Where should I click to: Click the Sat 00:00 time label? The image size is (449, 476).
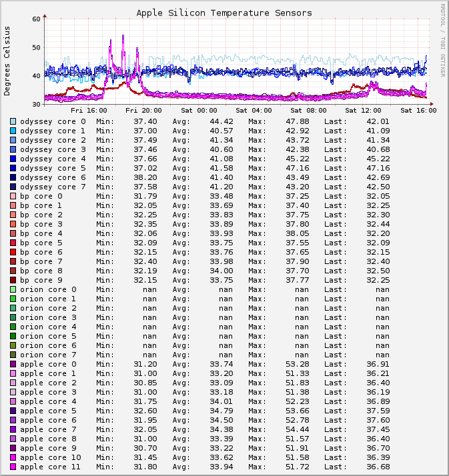pyautogui.click(x=199, y=111)
